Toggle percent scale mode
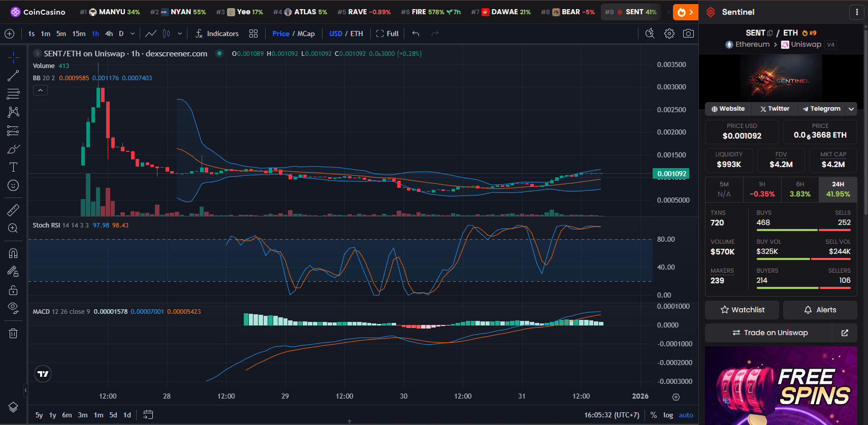This screenshot has width=868, height=425. 653,415
